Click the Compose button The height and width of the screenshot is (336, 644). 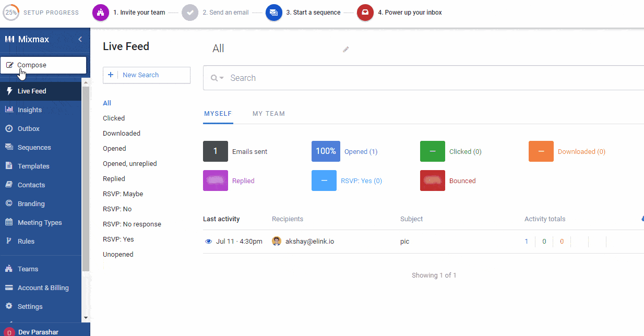(43, 65)
